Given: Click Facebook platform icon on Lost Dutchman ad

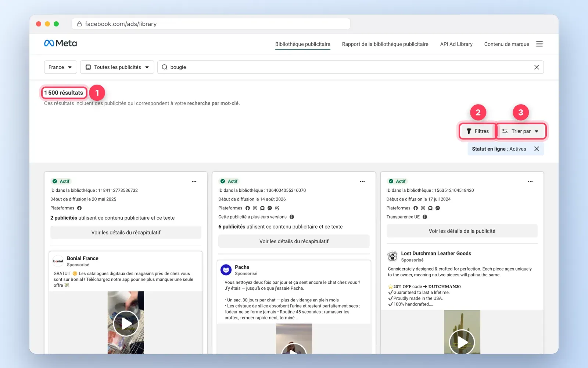Looking at the screenshot, I should [416, 208].
